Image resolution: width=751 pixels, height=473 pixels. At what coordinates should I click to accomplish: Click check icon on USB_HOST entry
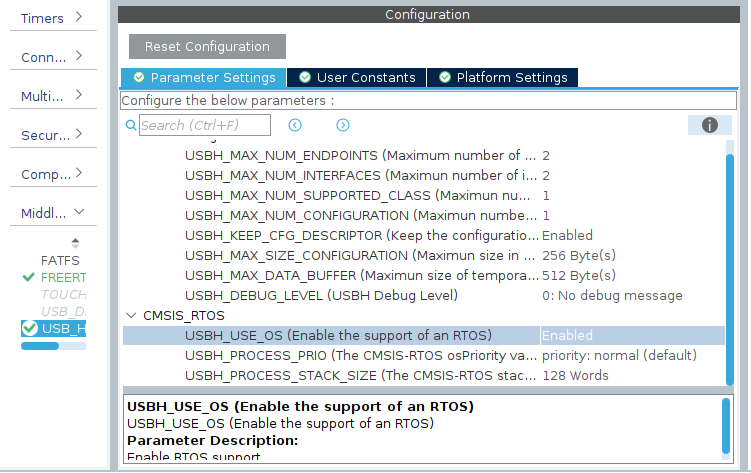point(30,328)
